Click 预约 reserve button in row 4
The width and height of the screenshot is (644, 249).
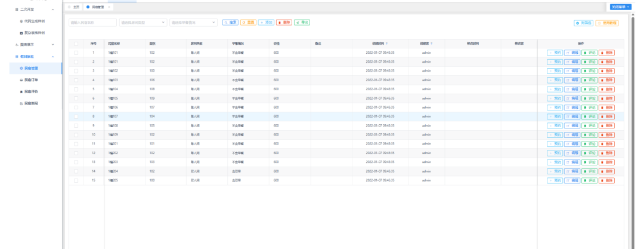555,80
